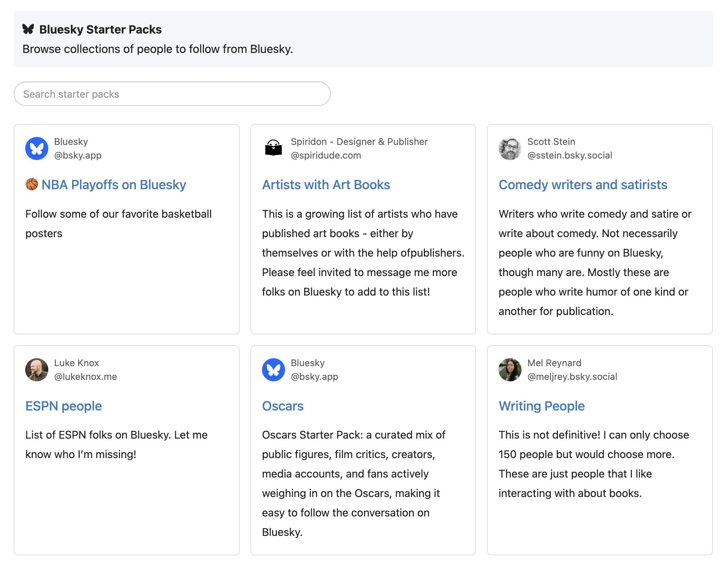Click the basketball emoji in the NBA Playoffs title

click(x=32, y=184)
